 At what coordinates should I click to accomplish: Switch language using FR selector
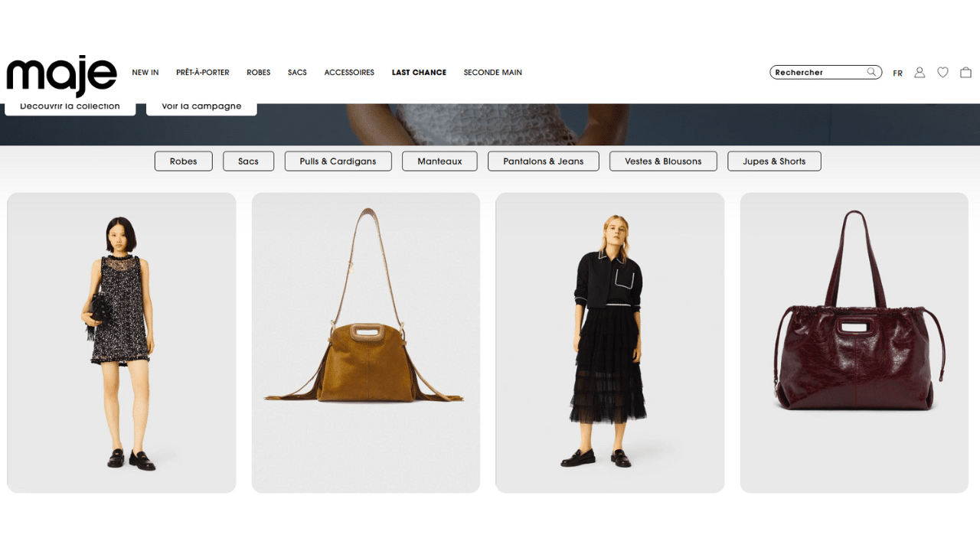(897, 73)
